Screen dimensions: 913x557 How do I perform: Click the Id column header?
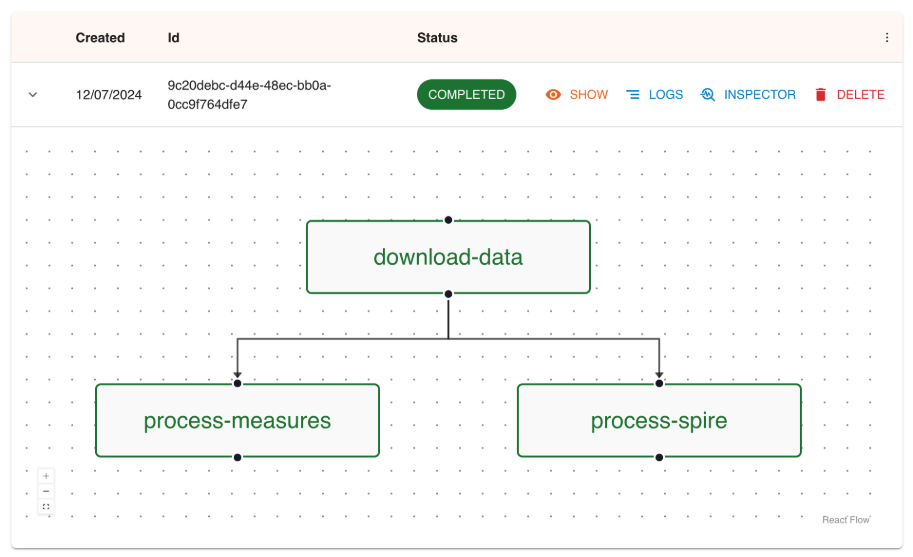173,38
